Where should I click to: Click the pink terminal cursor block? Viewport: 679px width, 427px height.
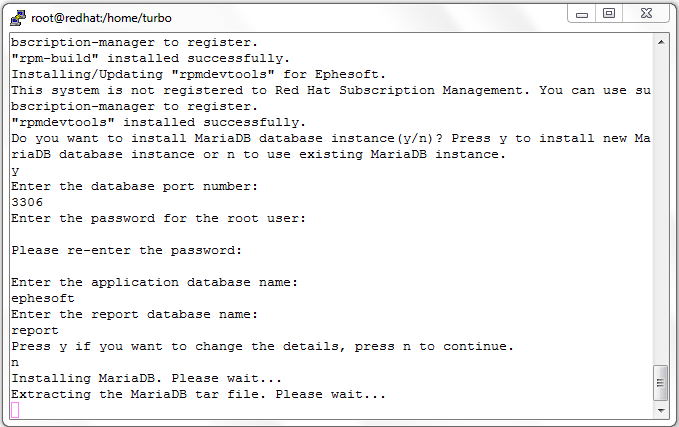15,410
